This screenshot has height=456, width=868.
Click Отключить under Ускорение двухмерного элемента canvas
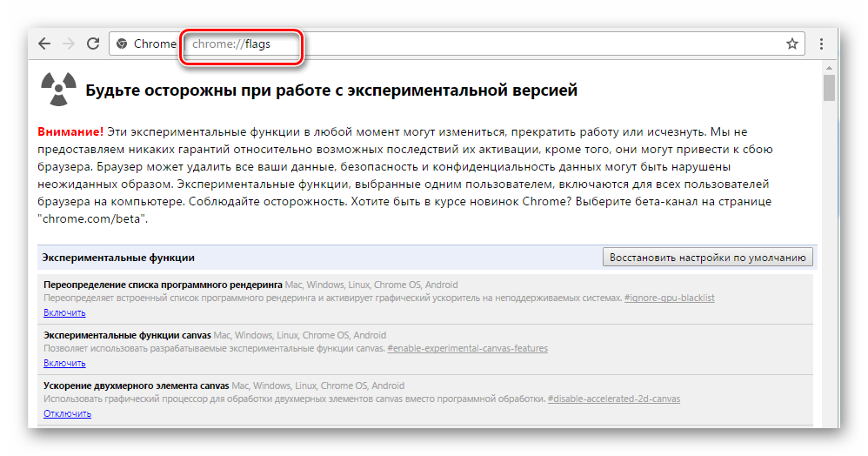(x=67, y=413)
